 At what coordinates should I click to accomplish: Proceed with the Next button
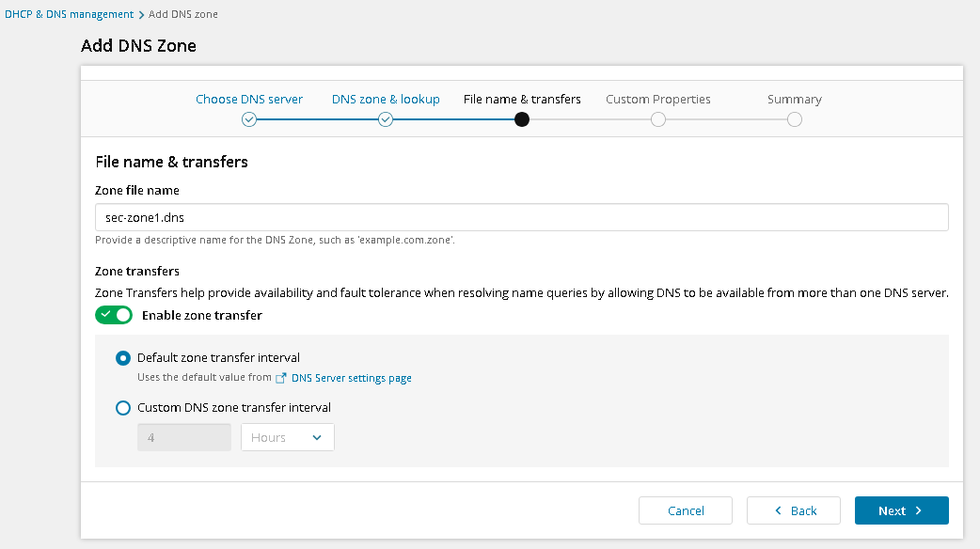[901, 510]
